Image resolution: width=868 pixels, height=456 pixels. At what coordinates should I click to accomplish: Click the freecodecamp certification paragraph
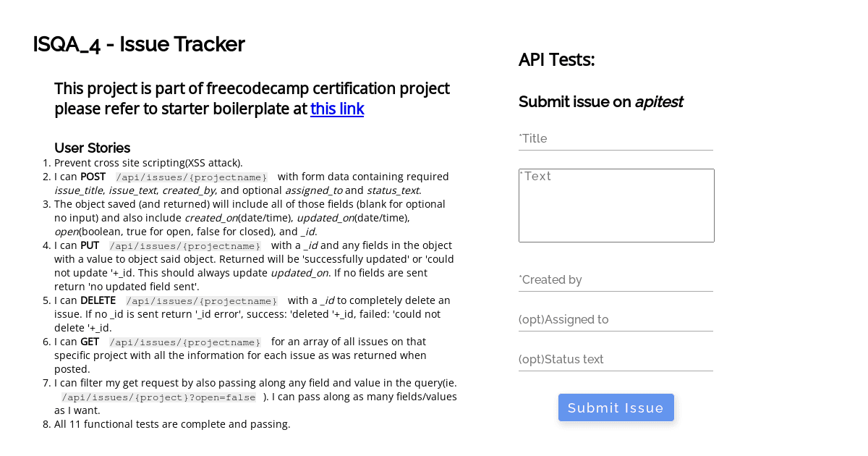(x=252, y=98)
